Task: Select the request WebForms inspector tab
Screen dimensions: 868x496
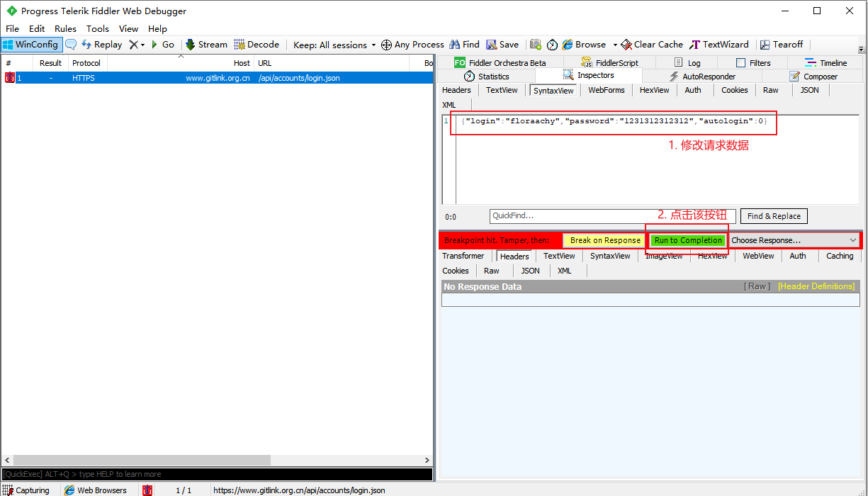Action: pyautogui.click(x=607, y=90)
